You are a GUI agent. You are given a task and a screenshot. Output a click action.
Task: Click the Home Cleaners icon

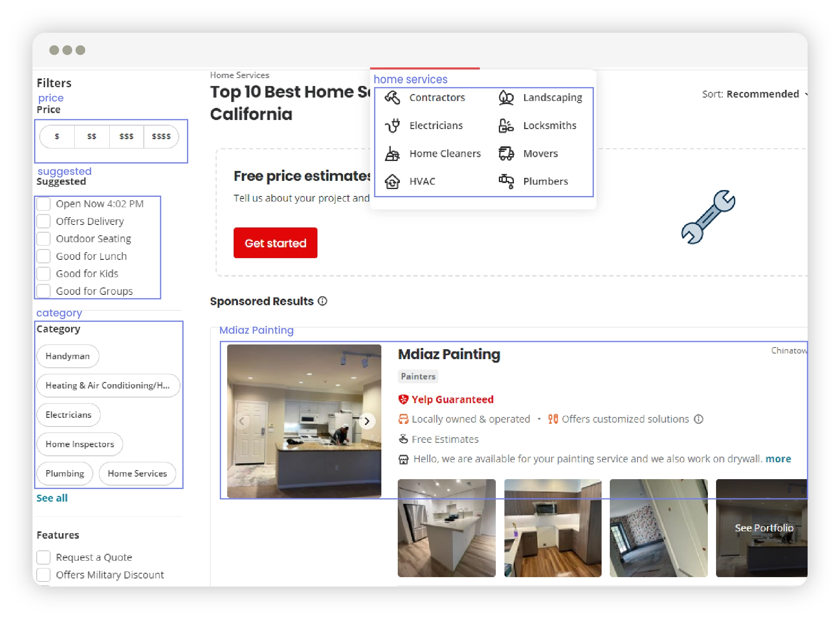pyautogui.click(x=392, y=154)
